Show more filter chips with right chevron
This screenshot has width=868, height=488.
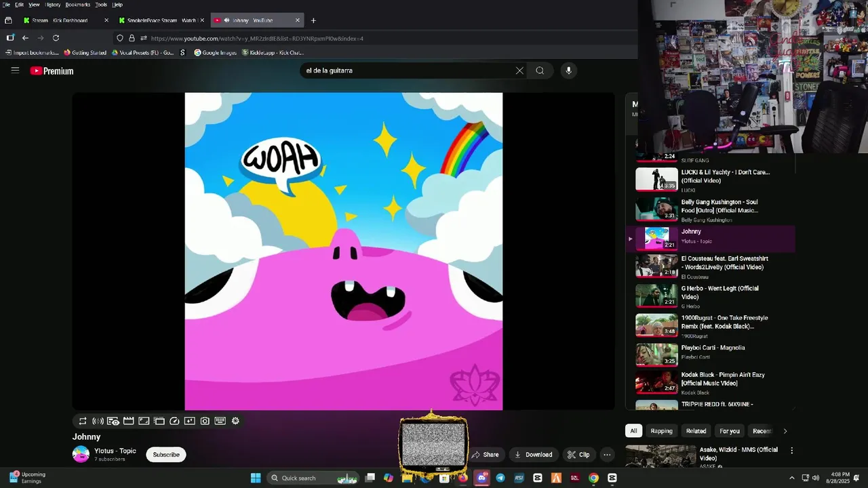(x=785, y=431)
